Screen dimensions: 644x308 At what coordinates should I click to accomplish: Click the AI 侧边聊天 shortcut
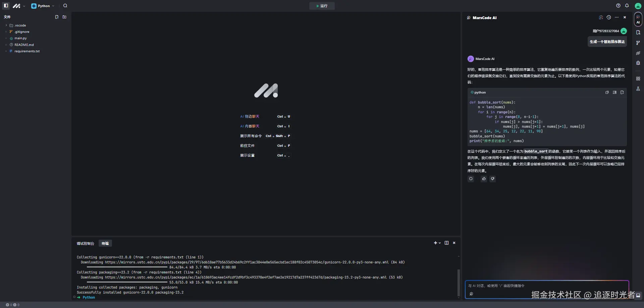[x=250, y=117]
